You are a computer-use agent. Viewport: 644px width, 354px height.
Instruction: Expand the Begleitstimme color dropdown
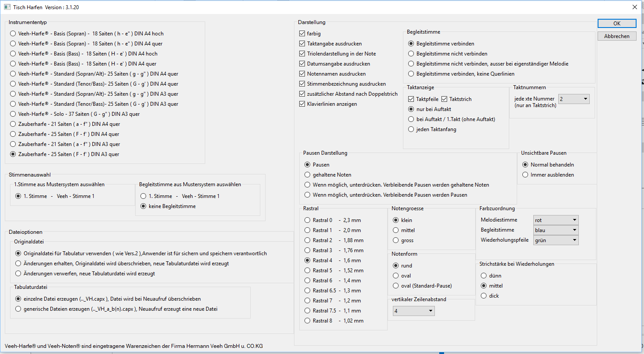tap(556, 230)
